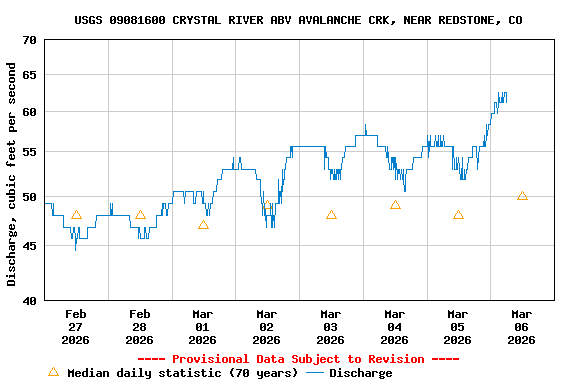This screenshot has height=384, width=576.
Task: Click the blue Discharge legend line sample
Action: coord(315,373)
